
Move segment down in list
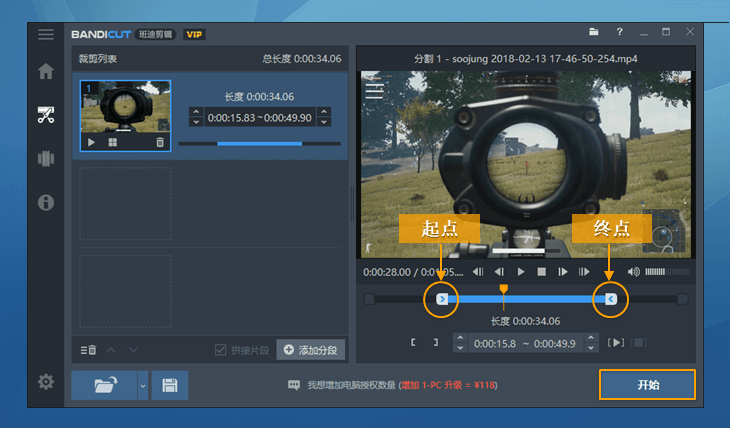point(133,350)
